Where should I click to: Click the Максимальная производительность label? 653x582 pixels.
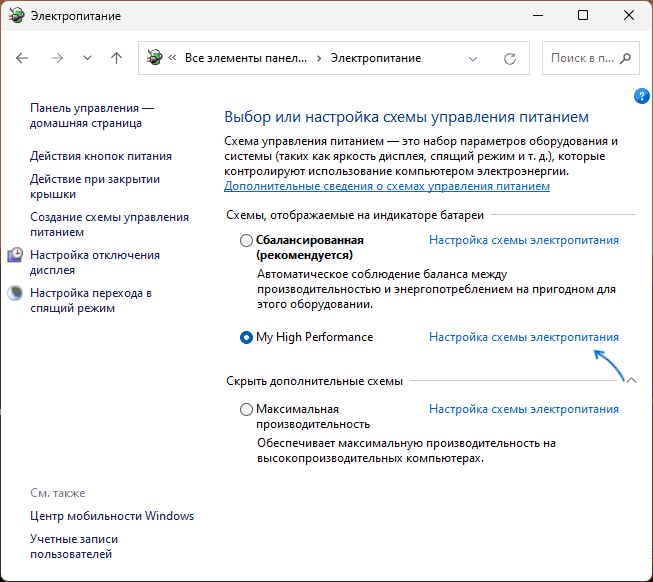click(x=313, y=417)
